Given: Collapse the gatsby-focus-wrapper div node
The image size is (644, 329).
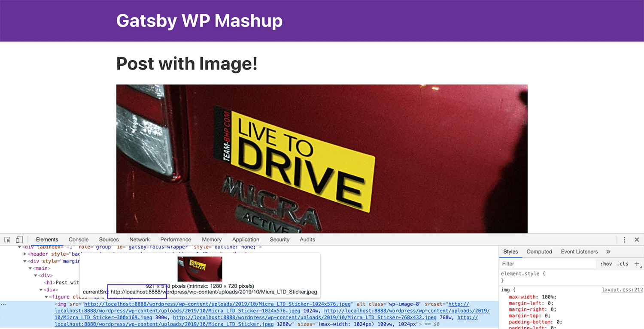Looking at the screenshot, I should 19,247.
